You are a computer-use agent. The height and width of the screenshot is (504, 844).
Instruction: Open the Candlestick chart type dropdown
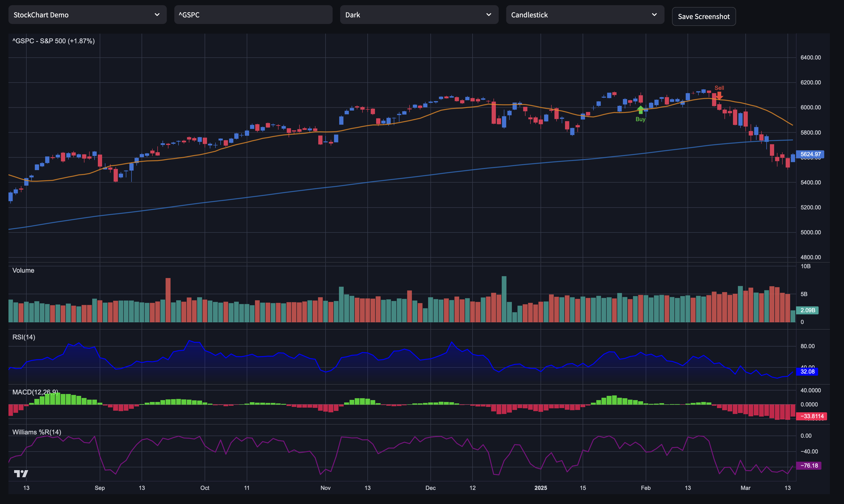tap(585, 15)
